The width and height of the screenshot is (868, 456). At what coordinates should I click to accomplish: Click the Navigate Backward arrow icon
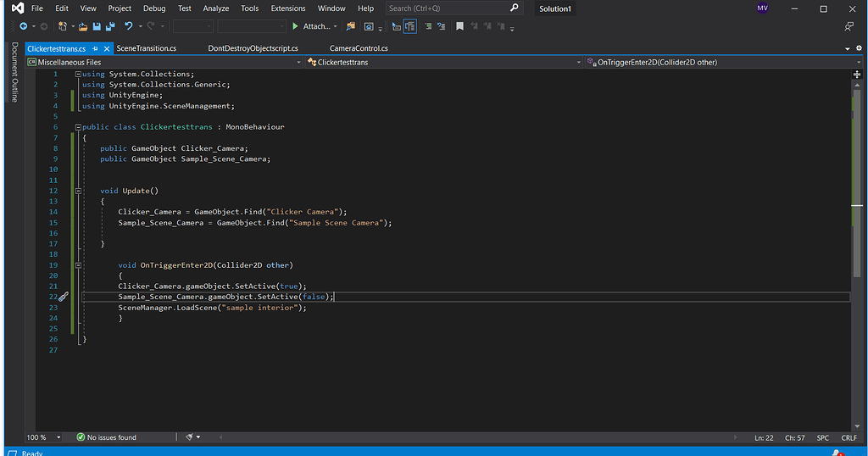pos(23,26)
